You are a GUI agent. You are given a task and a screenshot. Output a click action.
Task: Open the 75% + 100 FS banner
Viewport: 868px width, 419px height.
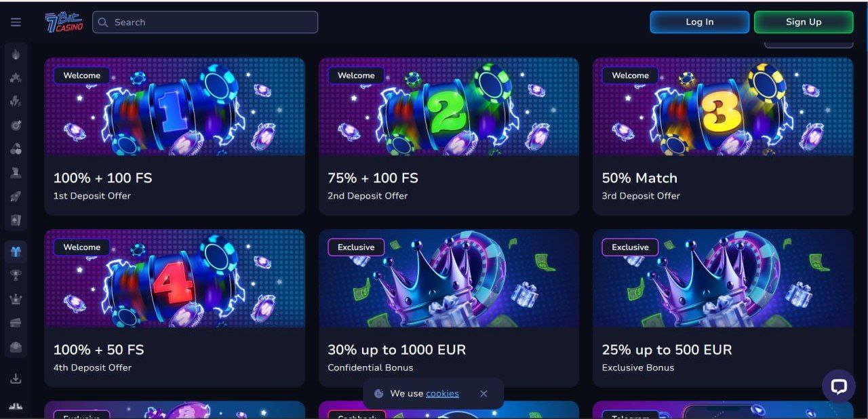tap(448, 136)
